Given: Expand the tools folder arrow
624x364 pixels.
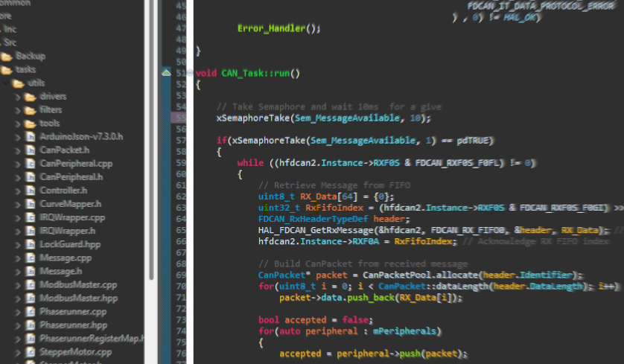Looking at the screenshot, I should point(19,124).
